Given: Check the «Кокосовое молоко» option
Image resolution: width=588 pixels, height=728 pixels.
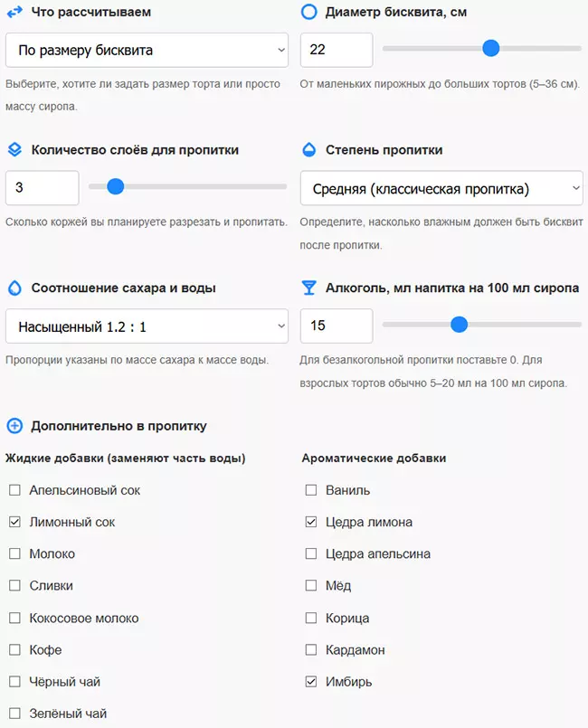Looking at the screenshot, I should [14, 618].
